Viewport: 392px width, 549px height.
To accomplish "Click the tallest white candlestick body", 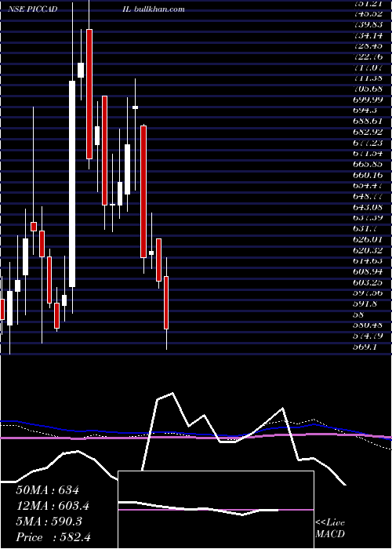I will [x=72, y=184].
